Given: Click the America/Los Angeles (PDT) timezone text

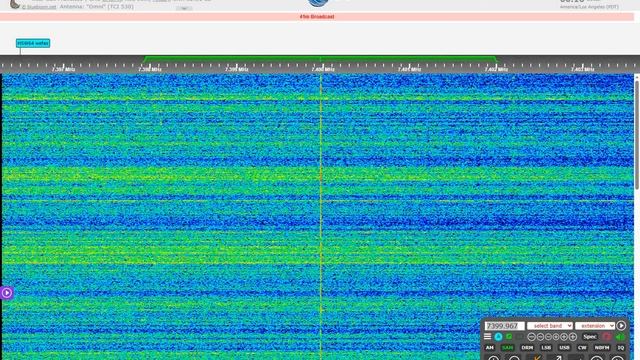Looking at the screenshot, I should coord(589,7).
